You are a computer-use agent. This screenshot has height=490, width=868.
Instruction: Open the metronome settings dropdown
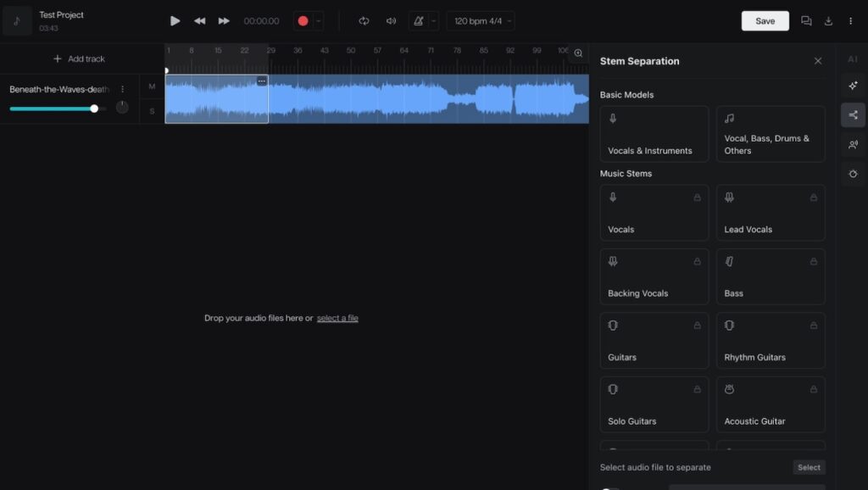(x=432, y=20)
